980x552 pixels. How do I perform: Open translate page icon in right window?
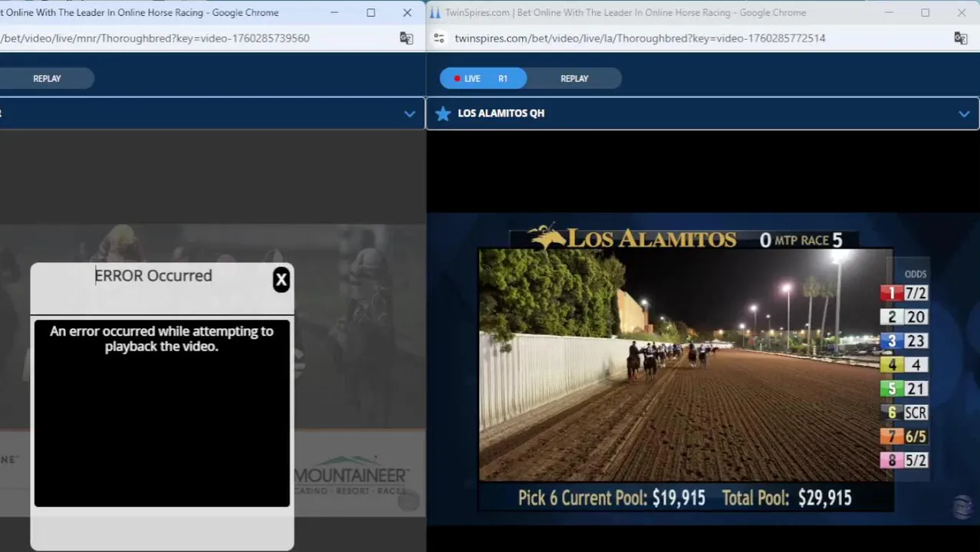click(960, 38)
